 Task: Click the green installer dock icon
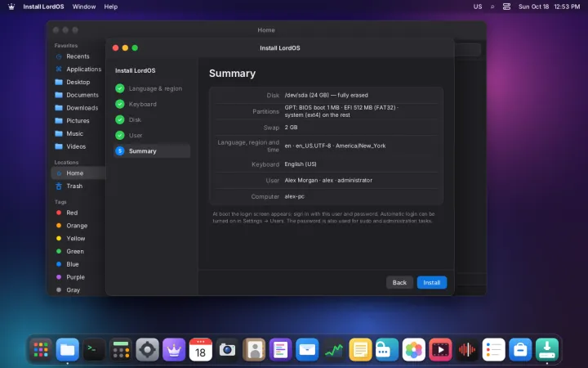546,350
